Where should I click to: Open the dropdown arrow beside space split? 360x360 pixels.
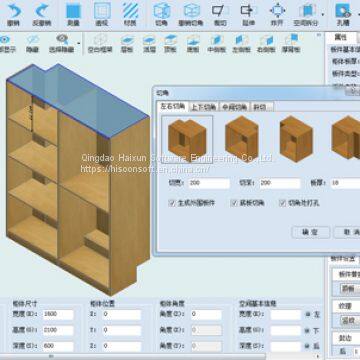coord(322,15)
